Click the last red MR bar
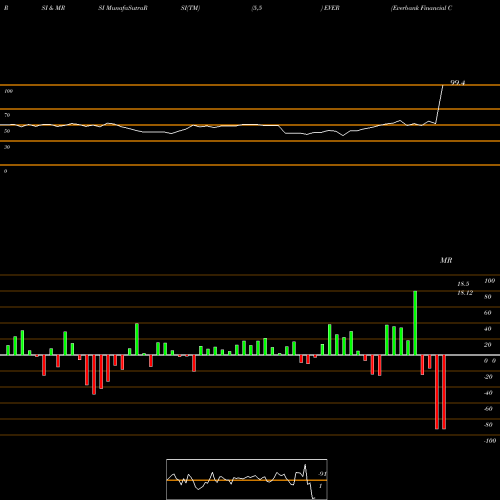This screenshot has width=500, height=500. click(x=444, y=392)
